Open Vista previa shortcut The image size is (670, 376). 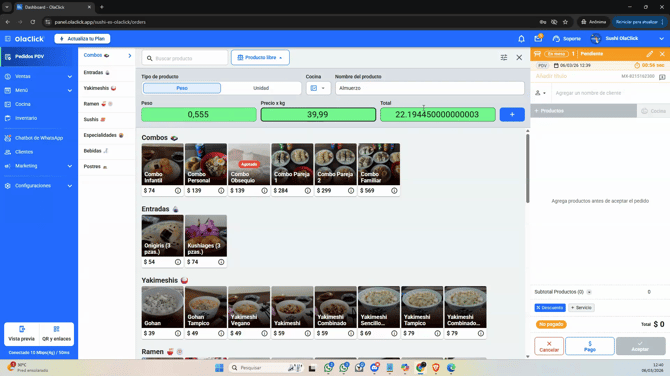click(21, 334)
